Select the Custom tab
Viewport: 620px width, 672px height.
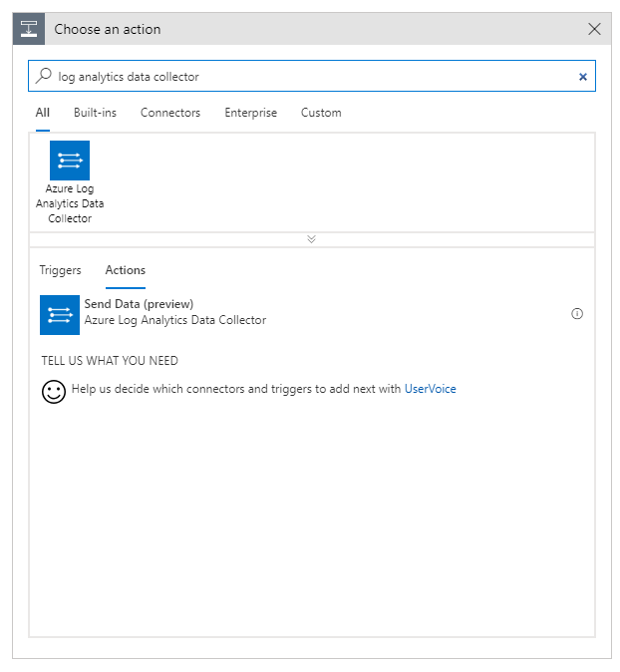[321, 113]
